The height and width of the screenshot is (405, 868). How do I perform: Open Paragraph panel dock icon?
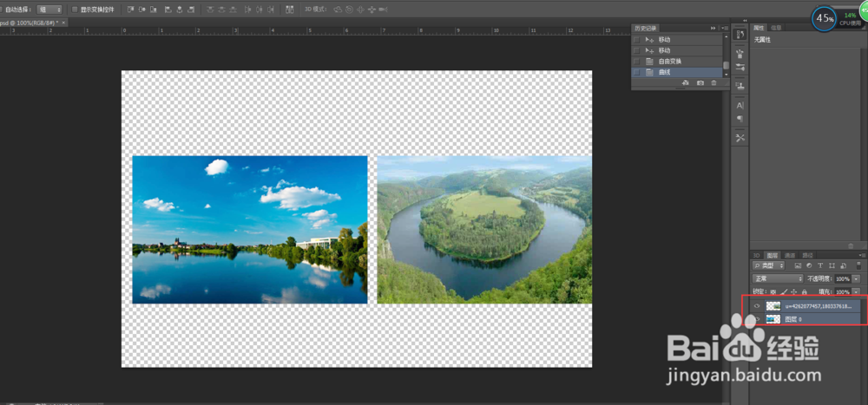[740, 119]
